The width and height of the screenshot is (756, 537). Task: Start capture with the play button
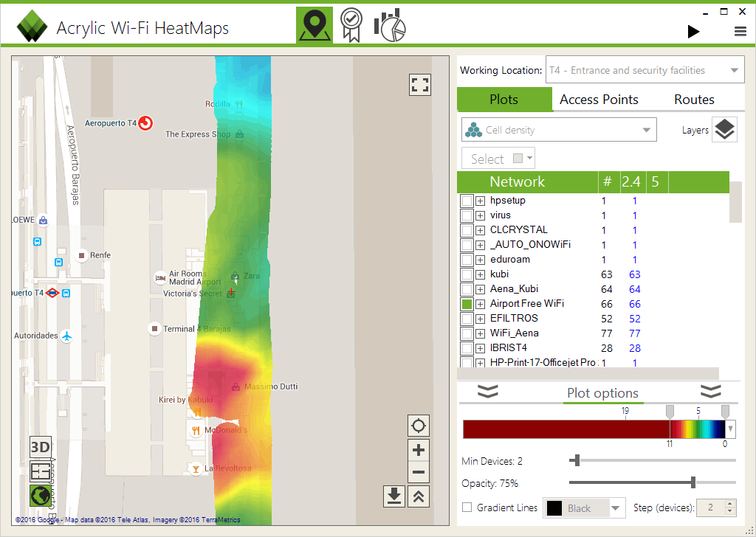point(693,32)
